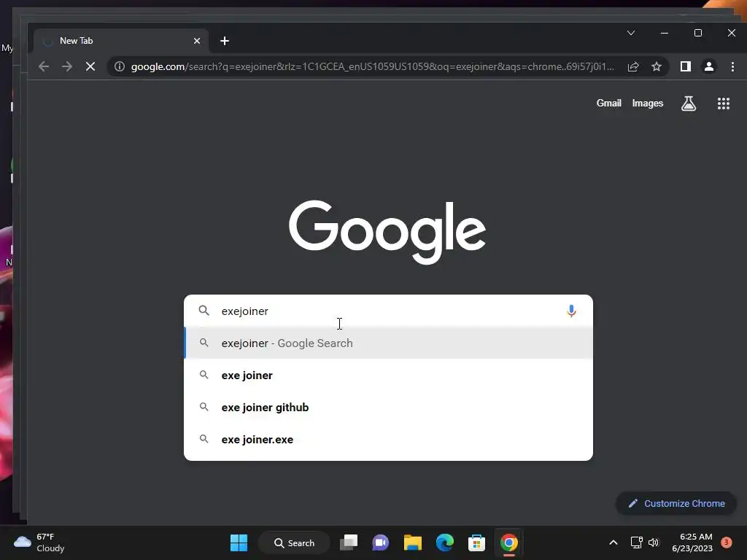Click the Google search box text field
The width and height of the screenshot is (747, 560).
coord(388,311)
